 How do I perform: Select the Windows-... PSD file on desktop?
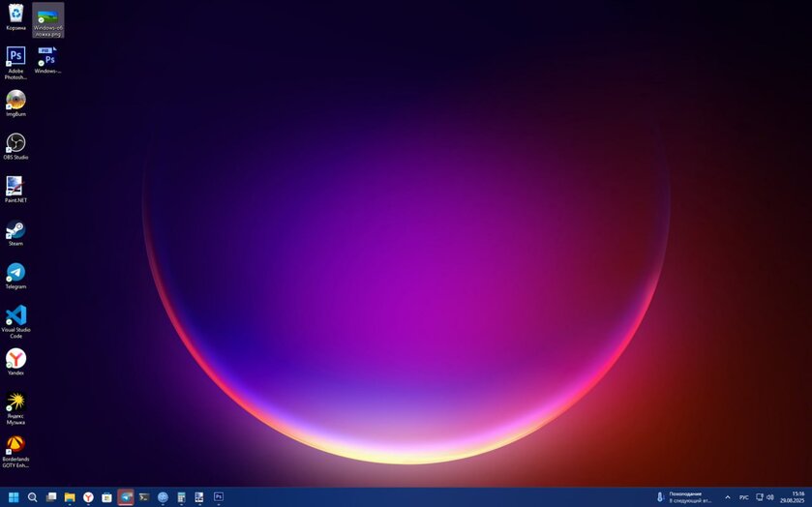click(48, 60)
